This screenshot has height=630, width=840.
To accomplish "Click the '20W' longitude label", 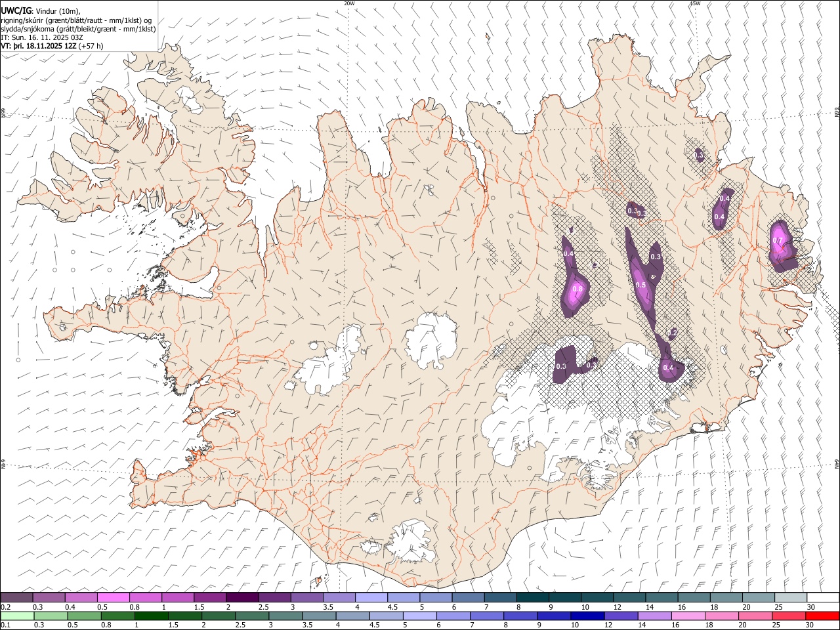I will [x=349, y=3].
